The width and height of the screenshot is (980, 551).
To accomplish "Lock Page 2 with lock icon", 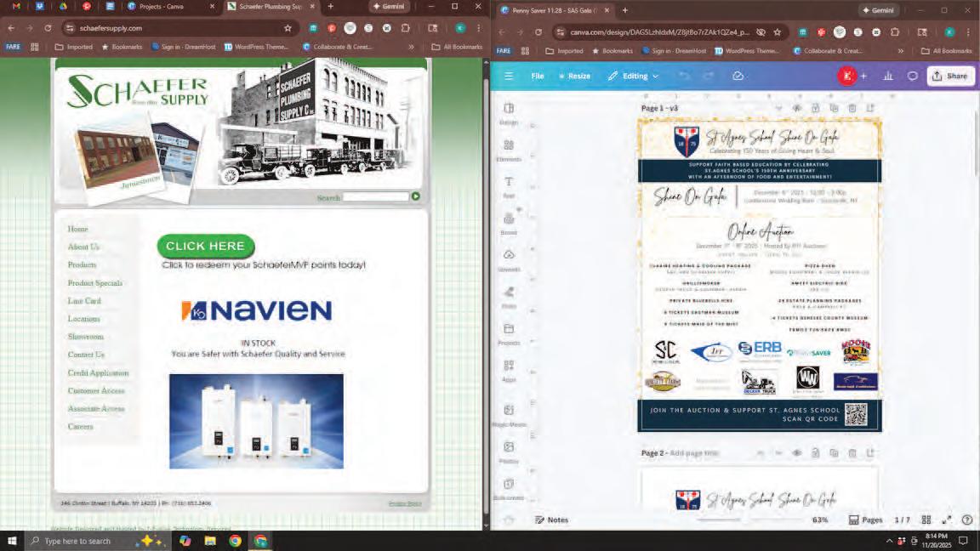I will tap(816, 453).
